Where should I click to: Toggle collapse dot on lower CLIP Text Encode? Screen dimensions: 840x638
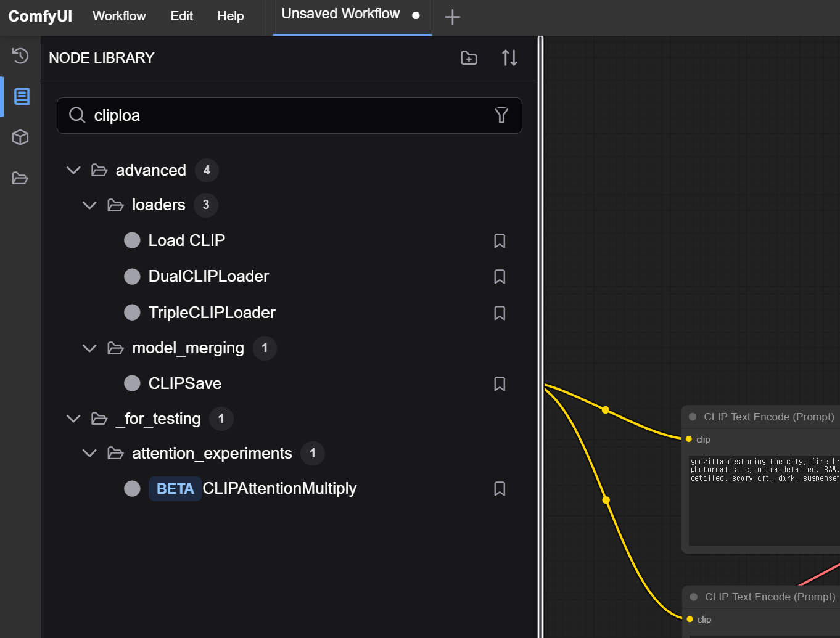pos(694,597)
